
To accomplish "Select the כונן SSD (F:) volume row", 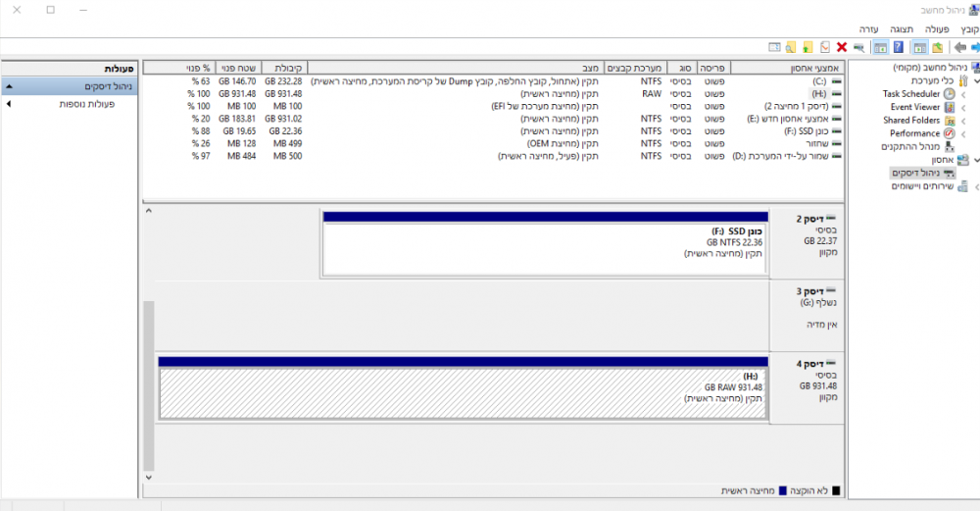I will click(x=493, y=131).
